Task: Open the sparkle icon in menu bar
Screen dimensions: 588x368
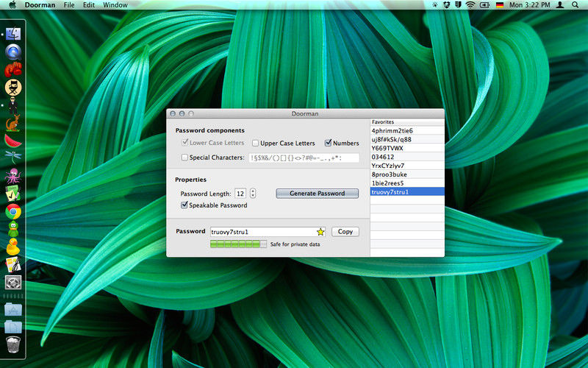Action: click(x=435, y=5)
